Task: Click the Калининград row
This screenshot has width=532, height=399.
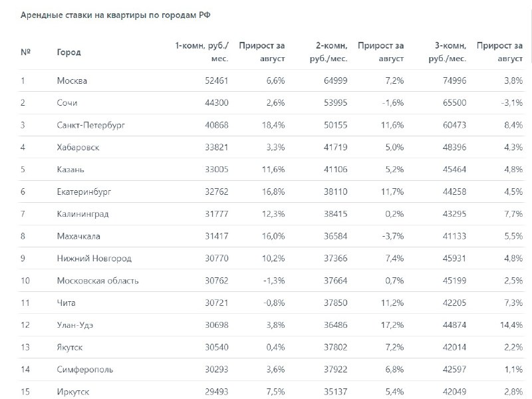Action: pos(271,214)
